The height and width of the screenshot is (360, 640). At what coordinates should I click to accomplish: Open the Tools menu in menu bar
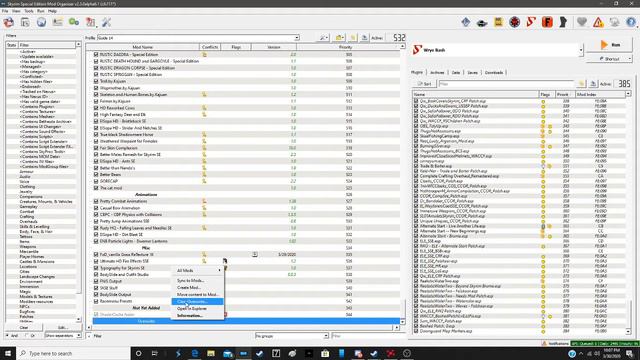coord(29,11)
